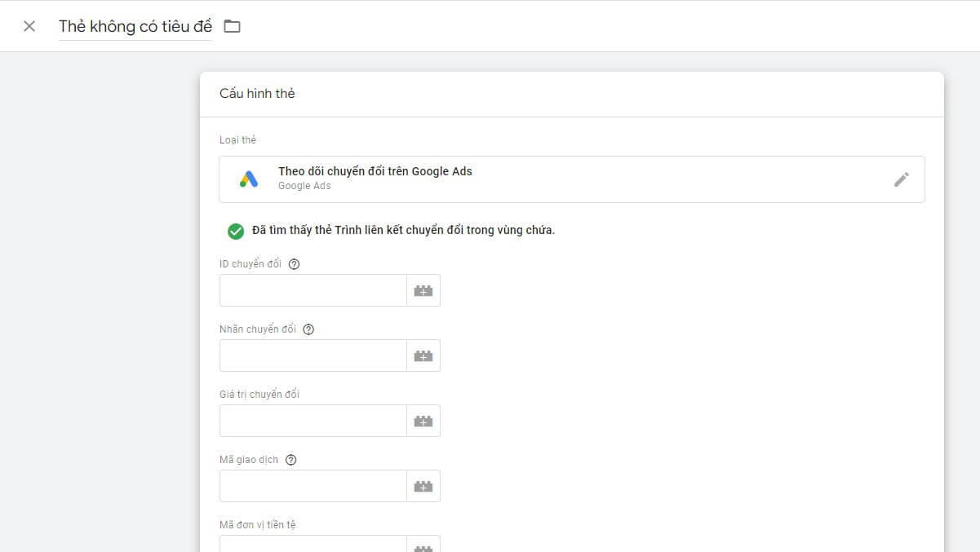Viewport: 980px width, 552px height.
Task: Click the pencil icon to edit tag type
Action: click(x=901, y=179)
